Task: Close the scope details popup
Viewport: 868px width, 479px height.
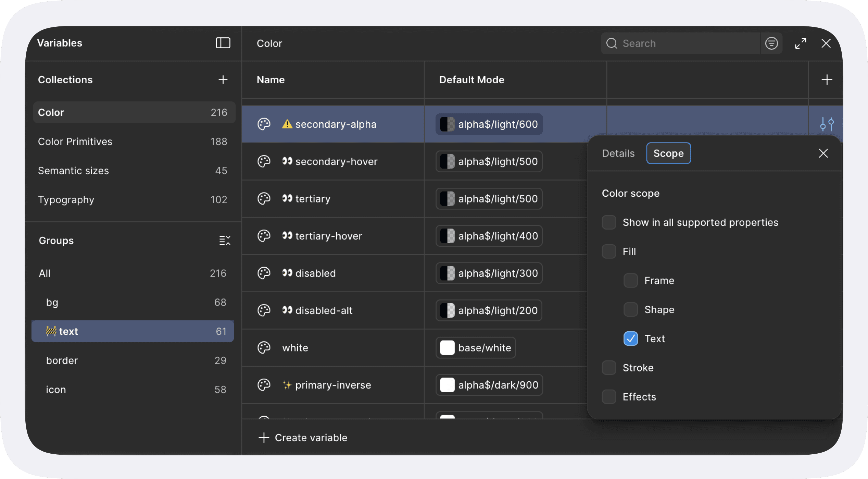Action: [823, 153]
